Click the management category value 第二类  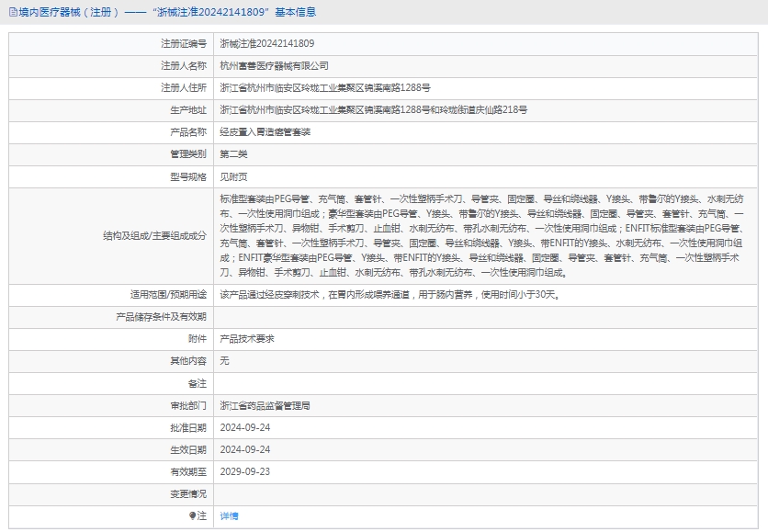233,153
